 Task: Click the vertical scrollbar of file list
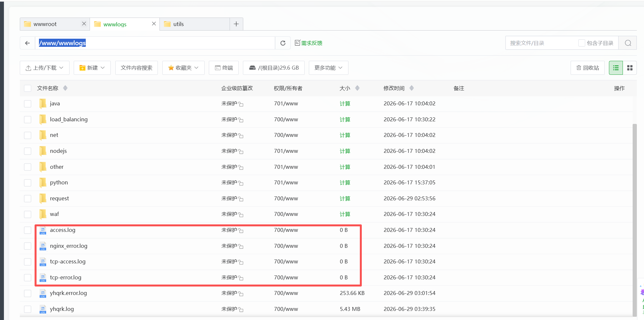coord(635,220)
